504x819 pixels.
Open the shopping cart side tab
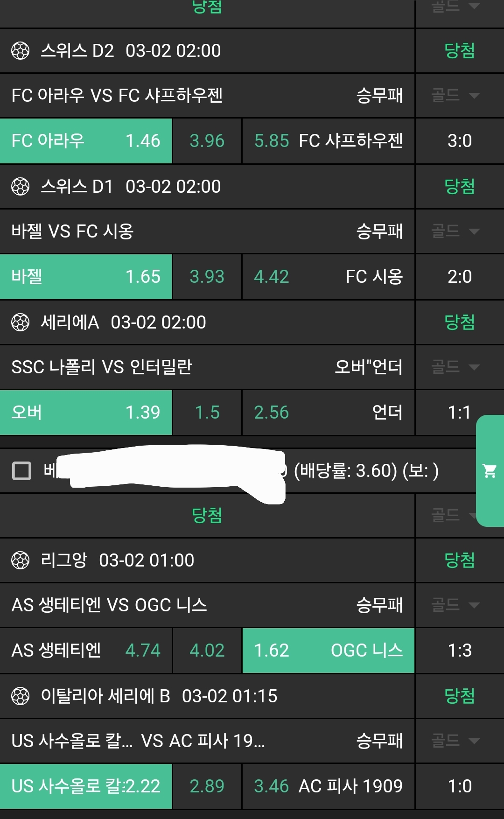490,471
